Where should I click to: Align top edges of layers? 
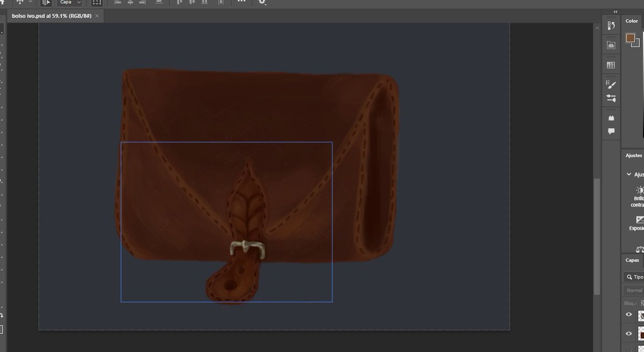coord(179,2)
